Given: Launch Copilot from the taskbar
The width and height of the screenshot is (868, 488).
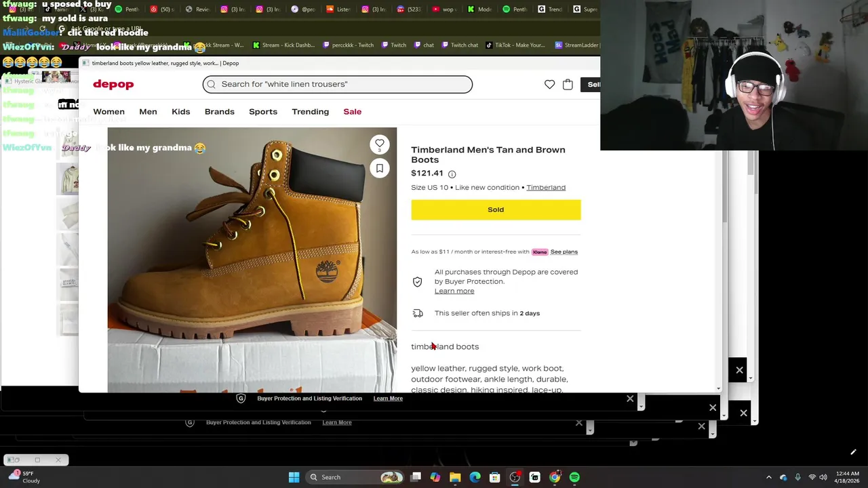Looking at the screenshot, I should tap(435, 477).
